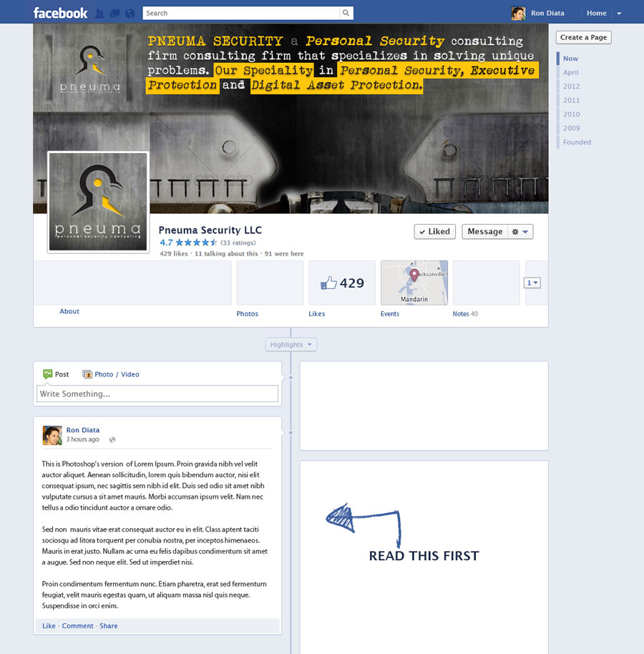
Task: Open the Highlights dropdown
Action: (291, 344)
